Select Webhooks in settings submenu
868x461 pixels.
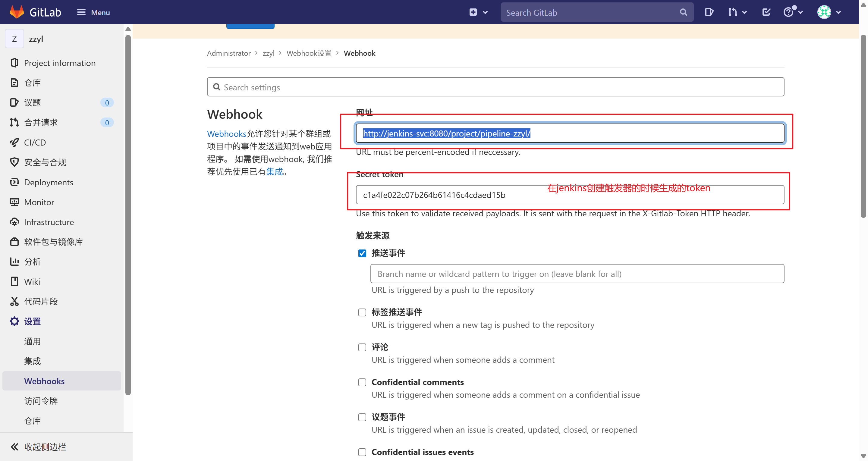[62, 381]
